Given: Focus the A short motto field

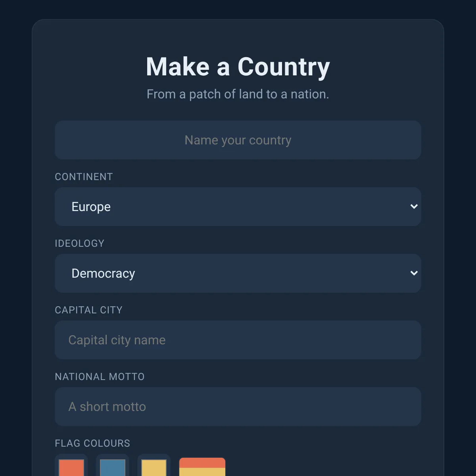Looking at the screenshot, I should (238, 407).
